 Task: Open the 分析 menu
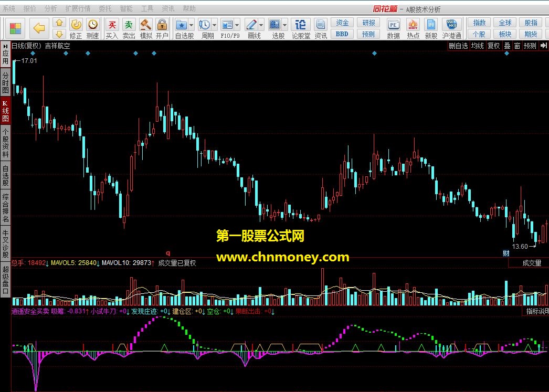click(x=51, y=8)
